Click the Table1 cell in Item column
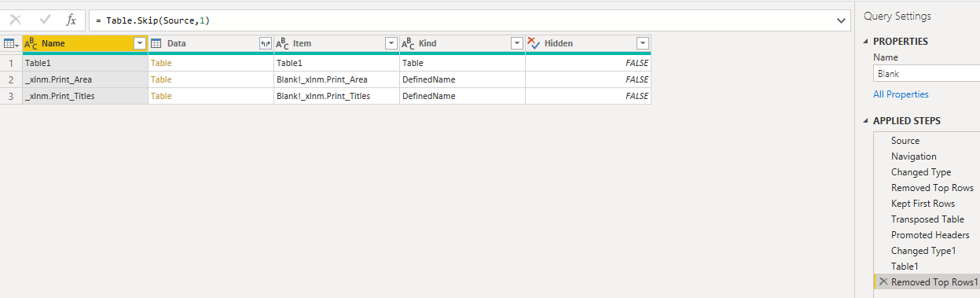 [x=336, y=63]
